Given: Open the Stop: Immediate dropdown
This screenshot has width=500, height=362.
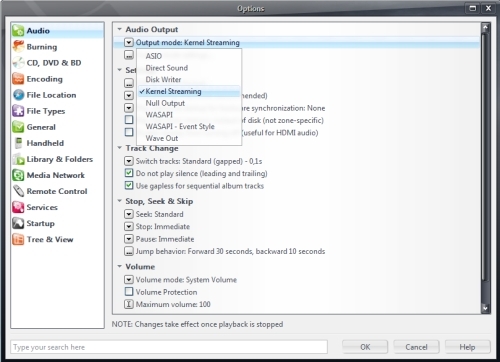Looking at the screenshot, I should 129,227.
